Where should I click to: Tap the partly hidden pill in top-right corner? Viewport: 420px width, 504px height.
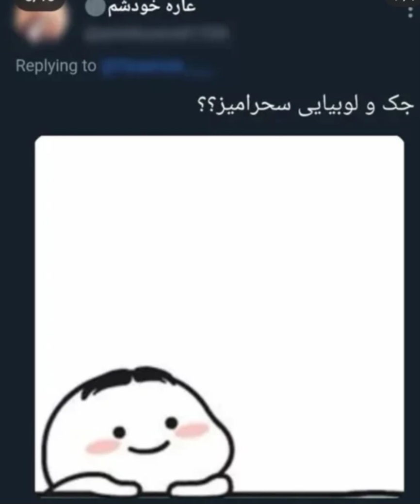(403, 2)
